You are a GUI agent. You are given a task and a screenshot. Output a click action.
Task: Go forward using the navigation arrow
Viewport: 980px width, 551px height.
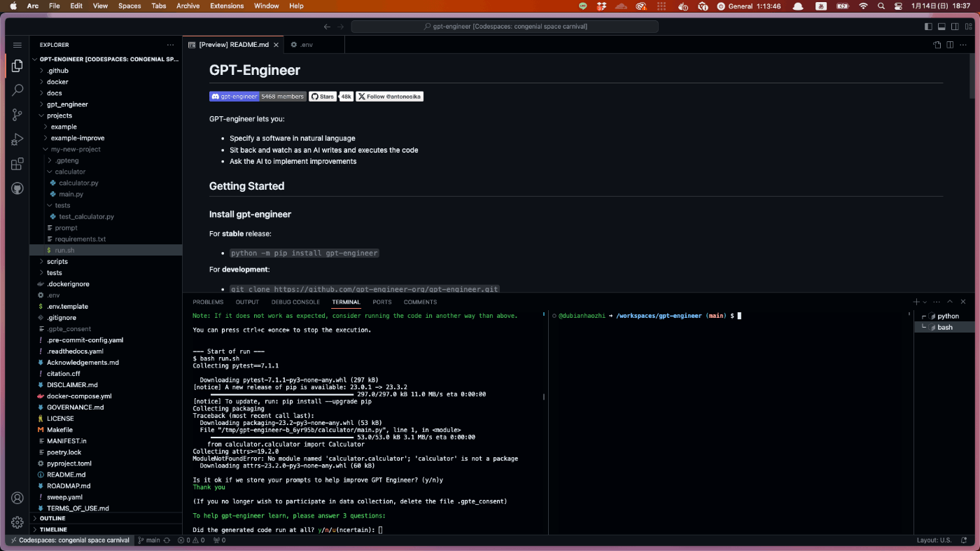pos(341,27)
